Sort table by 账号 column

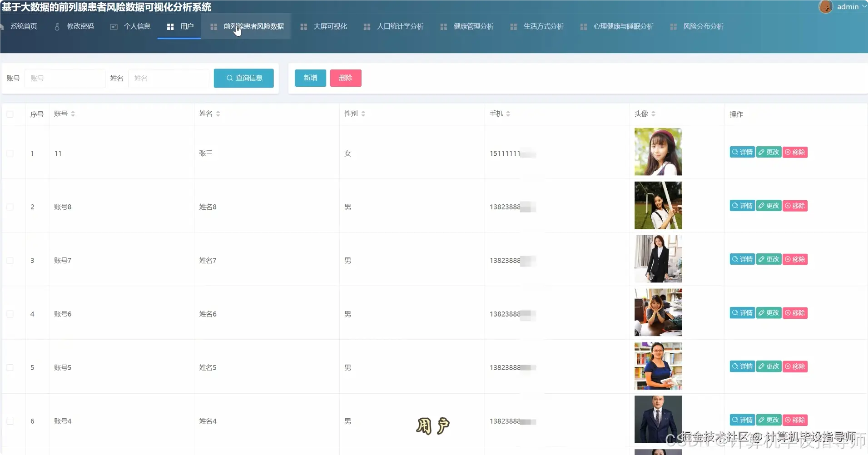pyautogui.click(x=73, y=114)
